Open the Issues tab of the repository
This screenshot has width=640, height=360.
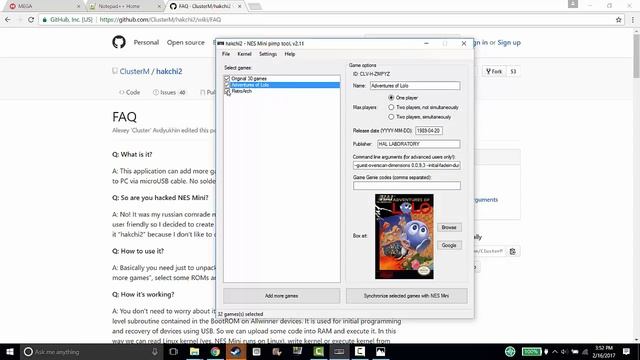click(169, 93)
